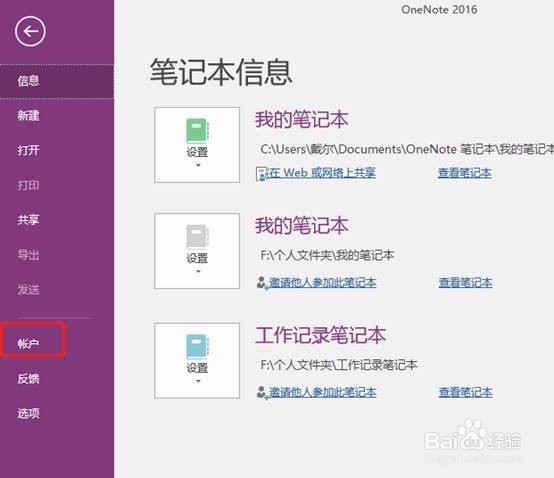Image resolution: width=554 pixels, height=478 pixels.
Task: Click 邀请他人参加此笔记本 under 工作记录笔记本
Action: (322, 392)
